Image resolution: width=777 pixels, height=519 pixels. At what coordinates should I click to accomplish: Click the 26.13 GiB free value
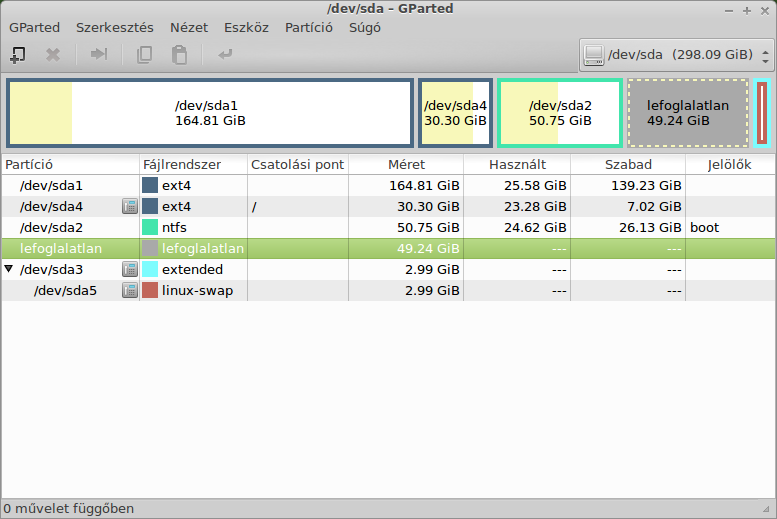pos(650,227)
